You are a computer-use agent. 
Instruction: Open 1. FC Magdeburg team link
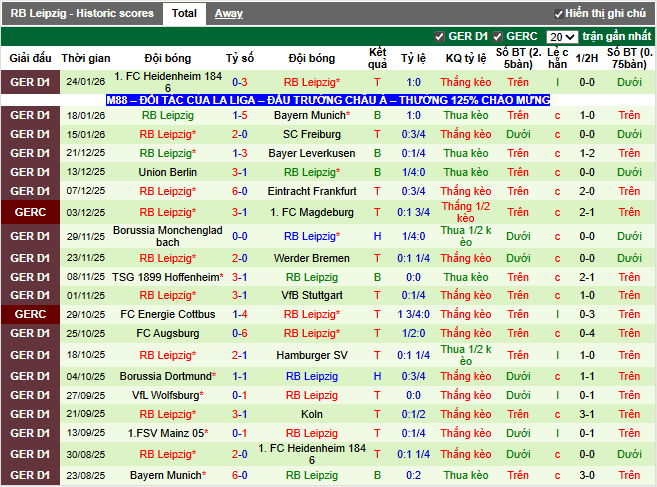(x=312, y=212)
